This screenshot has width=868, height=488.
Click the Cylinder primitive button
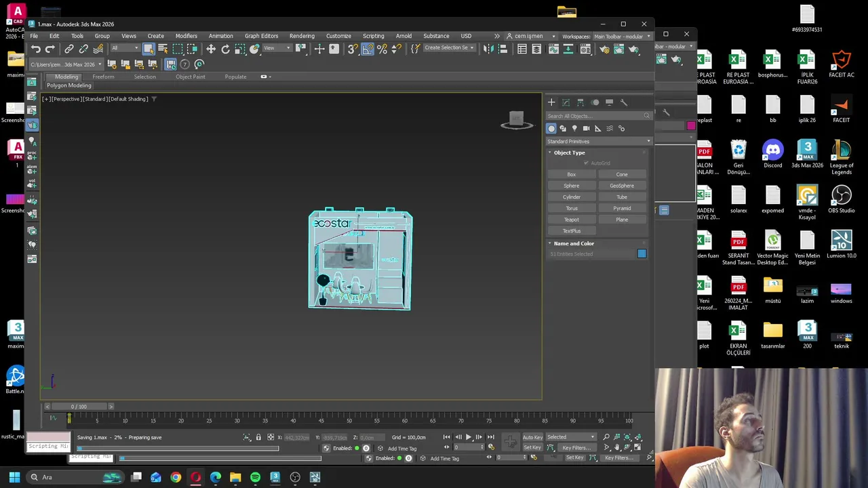(x=572, y=197)
